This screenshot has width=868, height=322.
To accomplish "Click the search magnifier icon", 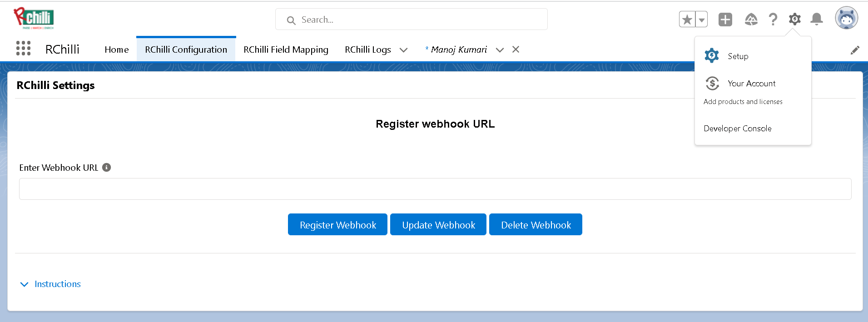I will tap(291, 20).
